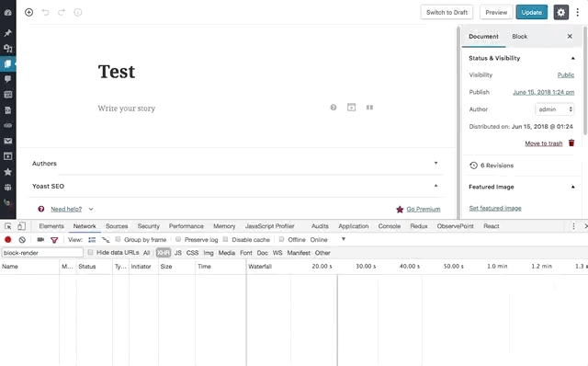Collapse the Yoast SEO meta box
Viewport: 588px width, 366px height.
(435, 186)
